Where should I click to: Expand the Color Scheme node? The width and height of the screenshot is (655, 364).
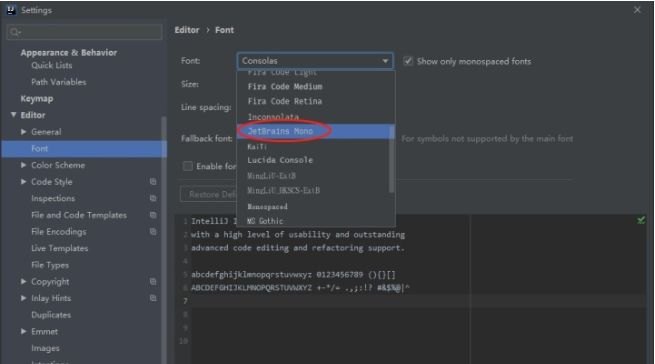pyautogui.click(x=24, y=165)
